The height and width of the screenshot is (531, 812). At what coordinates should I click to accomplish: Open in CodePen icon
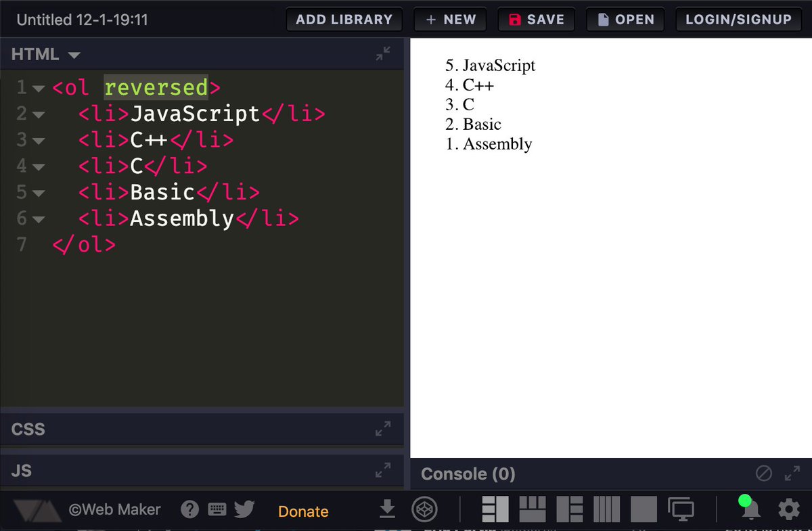(x=426, y=509)
